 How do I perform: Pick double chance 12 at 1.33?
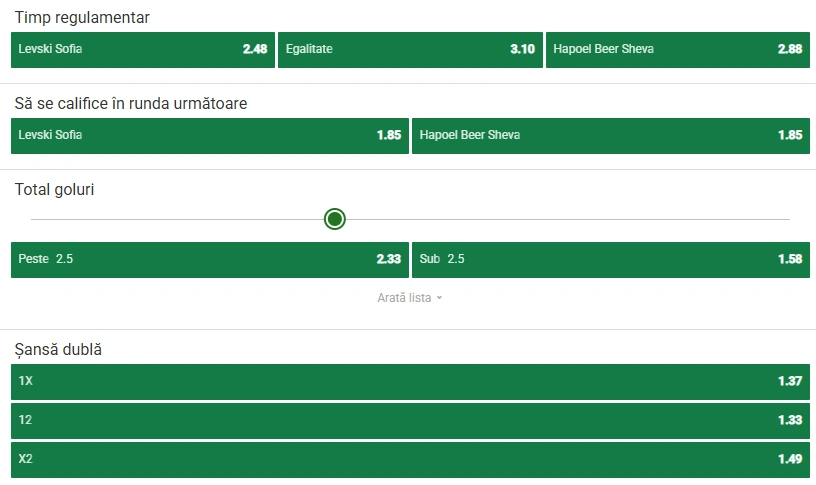click(x=410, y=420)
